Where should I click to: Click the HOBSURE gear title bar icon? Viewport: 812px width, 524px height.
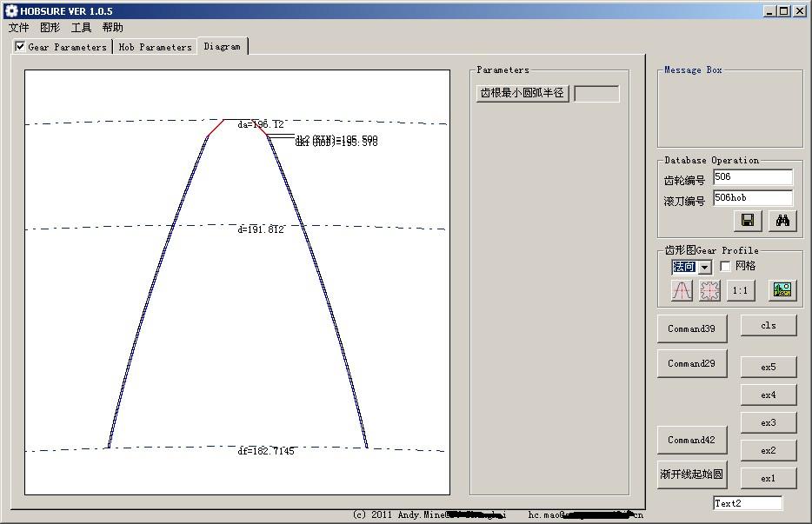[11, 11]
